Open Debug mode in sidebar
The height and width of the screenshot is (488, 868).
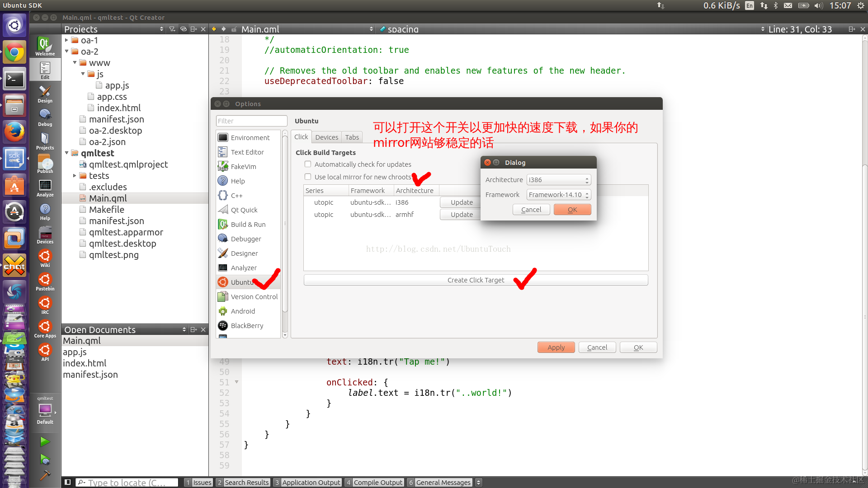click(45, 117)
